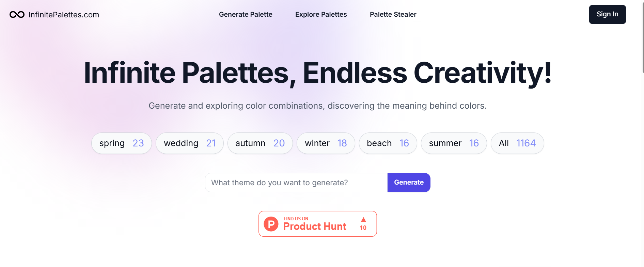Image resolution: width=644 pixels, height=267 pixels.
Task: Focus the theme input field
Action: (296, 183)
